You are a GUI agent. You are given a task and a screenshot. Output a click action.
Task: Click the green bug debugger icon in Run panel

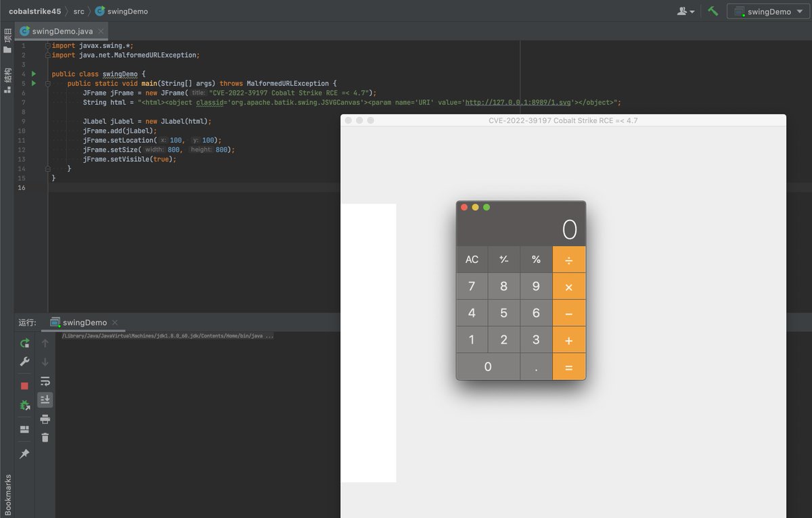pyautogui.click(x=24, y=406)
